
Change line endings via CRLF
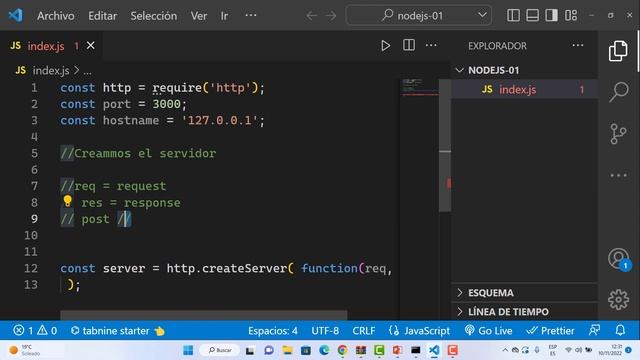(363, 330)
